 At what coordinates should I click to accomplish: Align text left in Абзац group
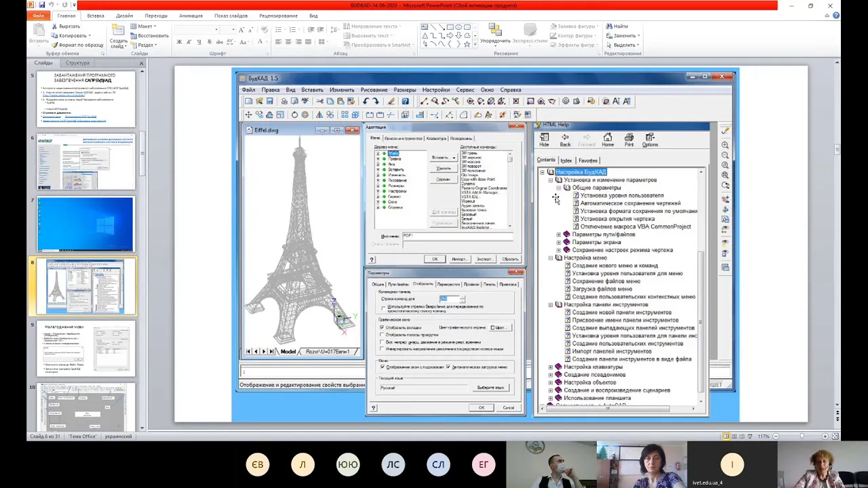coord(278,42)
